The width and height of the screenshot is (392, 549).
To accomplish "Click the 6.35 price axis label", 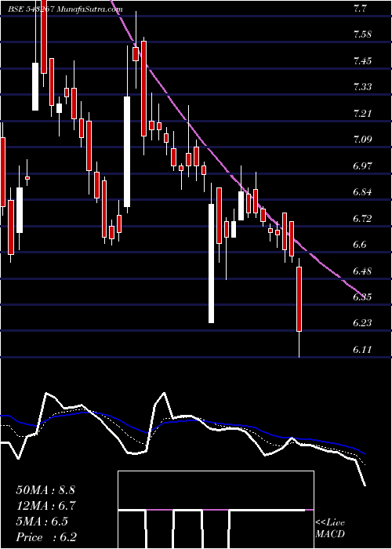I will [362, 297].
